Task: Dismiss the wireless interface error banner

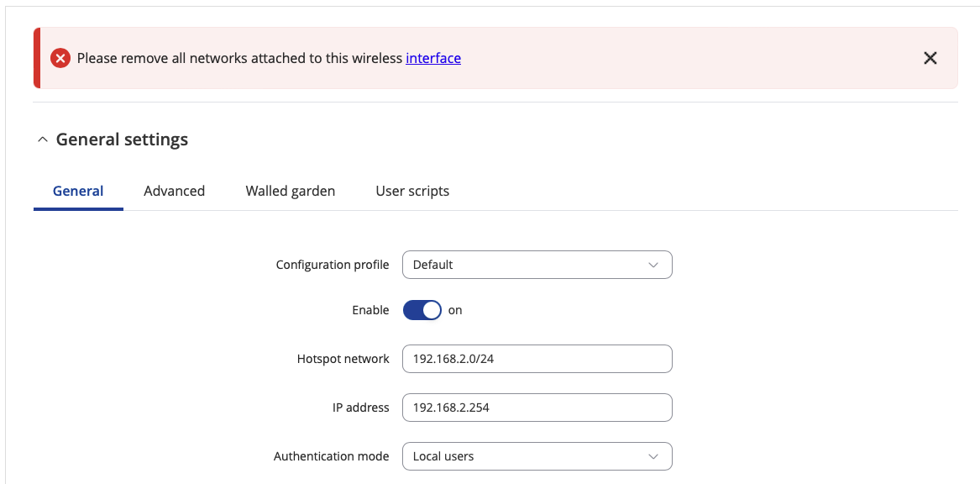Action: click(930, 58)
